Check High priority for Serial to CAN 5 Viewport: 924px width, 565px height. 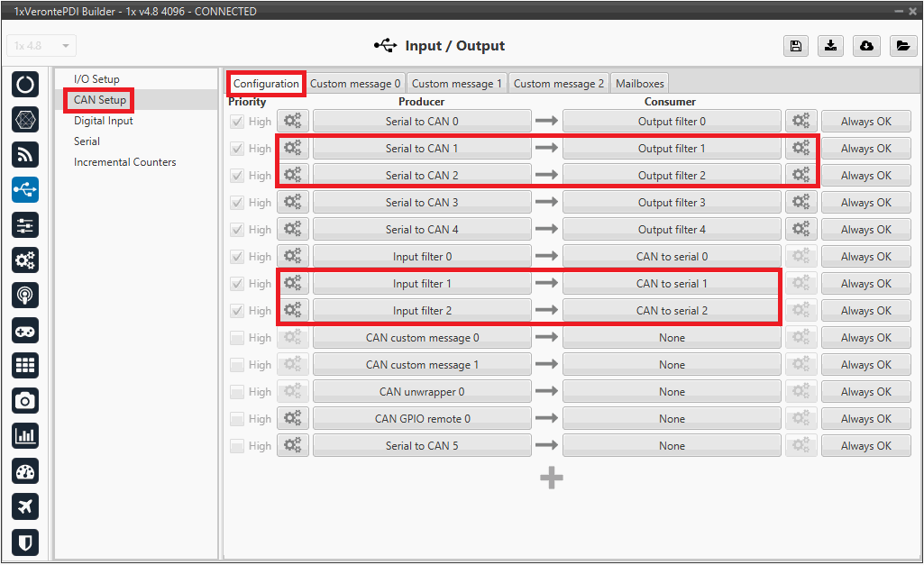click(237, 446)
